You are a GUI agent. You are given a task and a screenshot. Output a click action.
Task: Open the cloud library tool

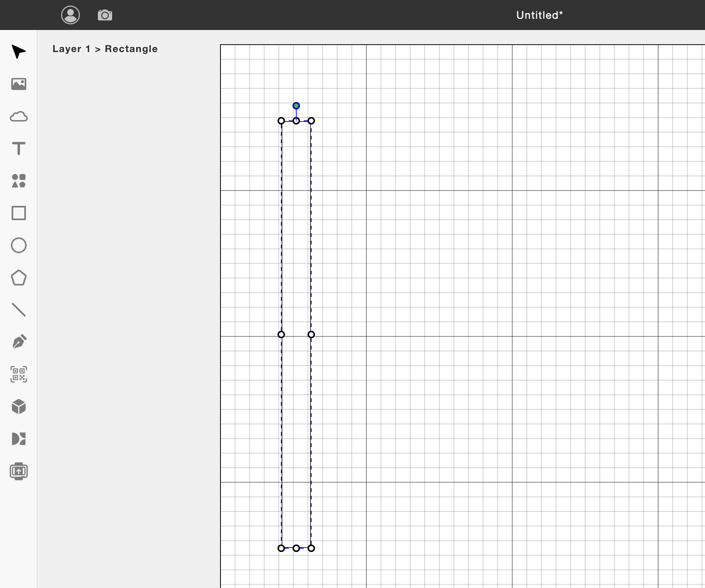(18, 117)
